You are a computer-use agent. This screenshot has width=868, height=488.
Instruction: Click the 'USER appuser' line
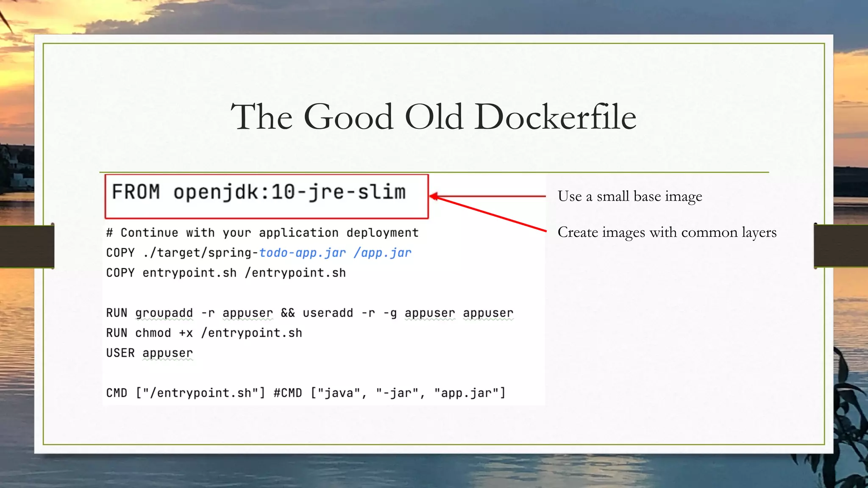[x=149, y=353]
